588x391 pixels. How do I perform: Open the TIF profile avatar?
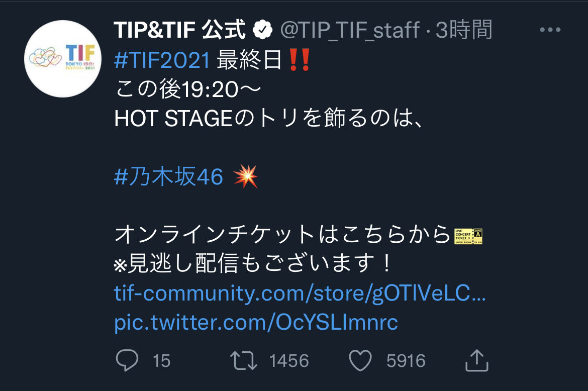tap(63, 59)
